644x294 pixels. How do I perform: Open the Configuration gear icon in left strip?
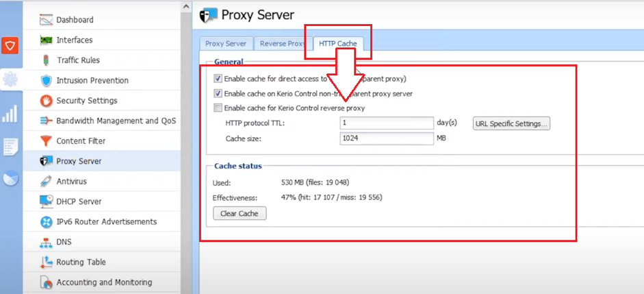click(10, 79)
